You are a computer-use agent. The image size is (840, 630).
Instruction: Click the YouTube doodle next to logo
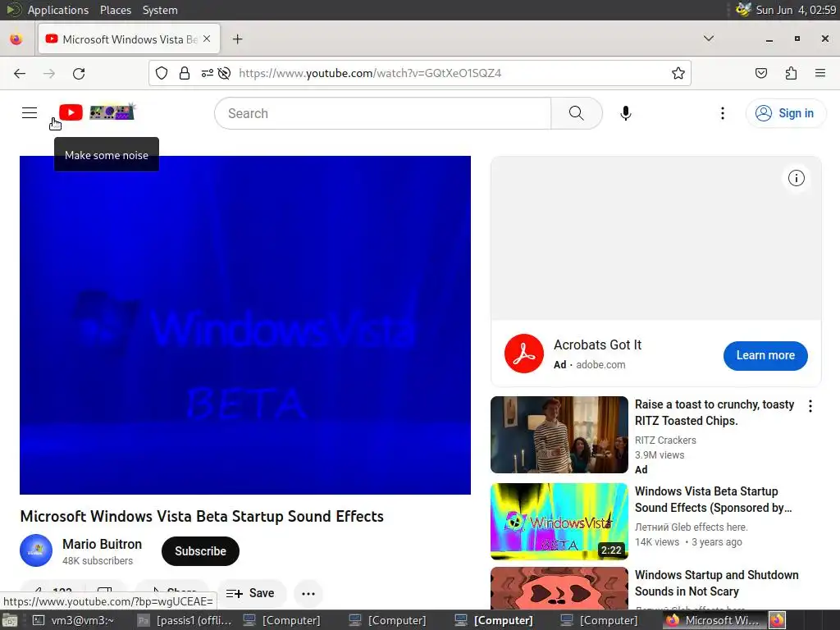point(112,112)
